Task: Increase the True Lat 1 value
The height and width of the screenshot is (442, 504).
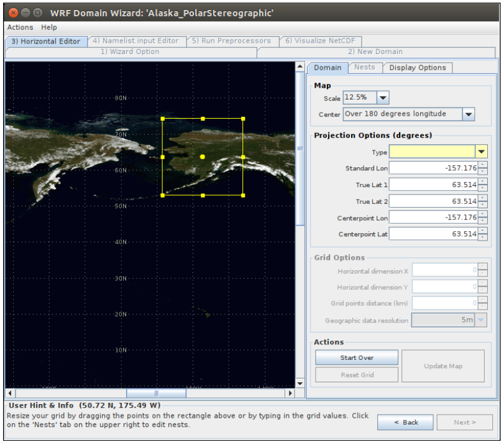Action: click(483, 182)
